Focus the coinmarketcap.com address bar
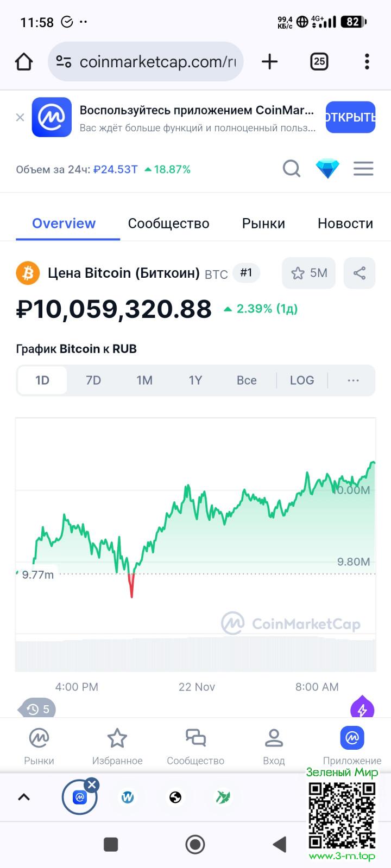The height and width of the screenshot is (868, 391). click(x=157, y=62)
